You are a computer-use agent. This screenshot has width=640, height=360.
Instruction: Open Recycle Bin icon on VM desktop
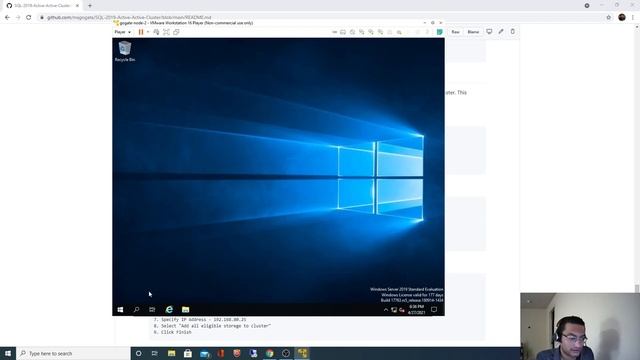[x=125, y=51]
